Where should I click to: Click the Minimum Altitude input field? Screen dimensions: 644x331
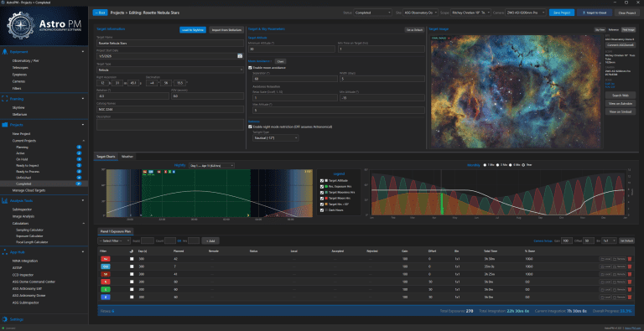(x=292, y=49)
